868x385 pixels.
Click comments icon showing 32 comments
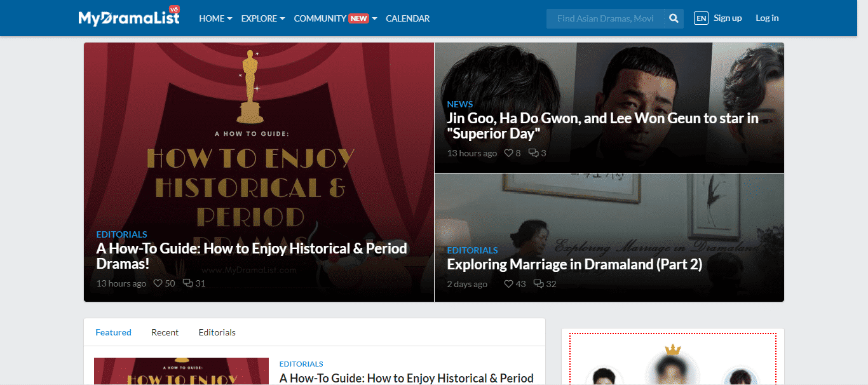[x=539, y=284]
